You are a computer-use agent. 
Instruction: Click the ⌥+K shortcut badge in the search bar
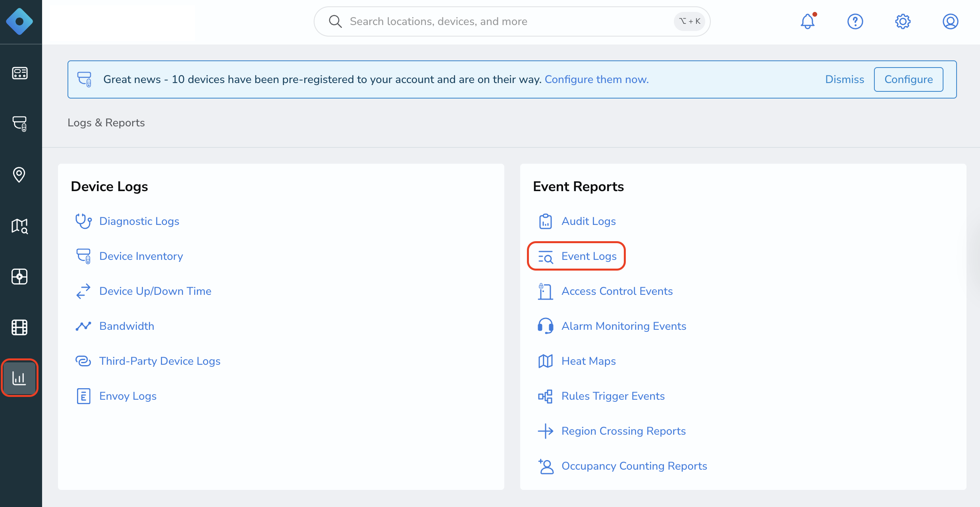(690, 21)
